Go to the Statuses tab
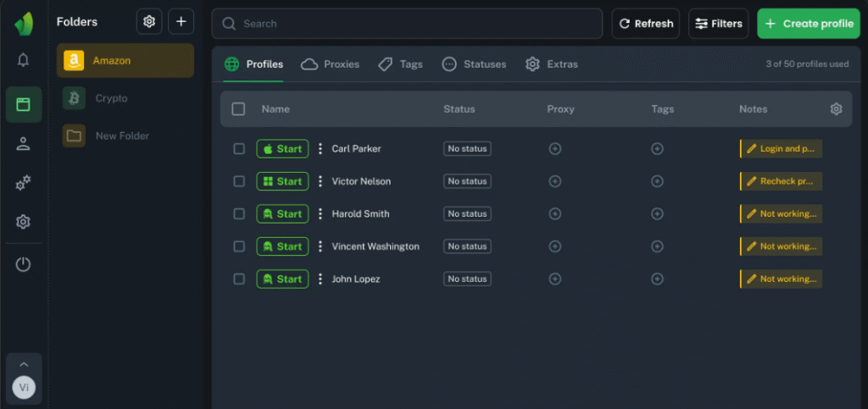The image size is (868, 409). click(x=475, y=64)
